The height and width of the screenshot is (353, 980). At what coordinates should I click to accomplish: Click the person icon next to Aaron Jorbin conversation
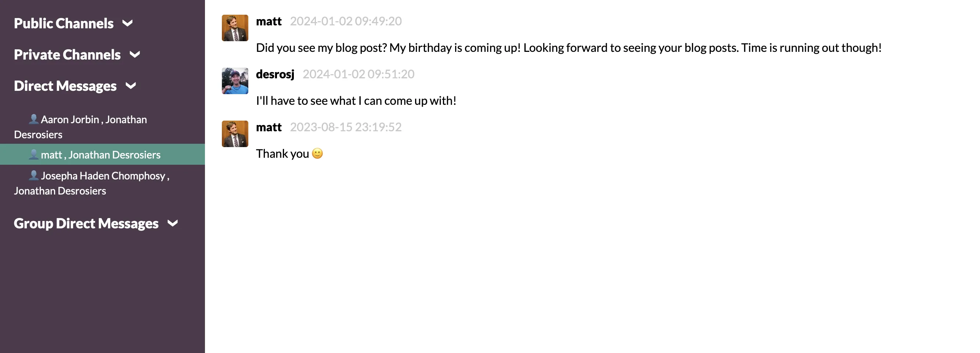pyautogui.click(x=34, y=119)
